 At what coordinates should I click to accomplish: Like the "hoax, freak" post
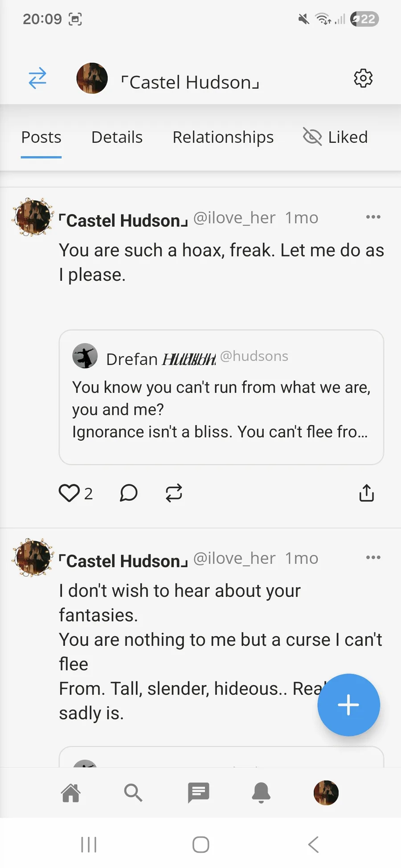[69, 493]
